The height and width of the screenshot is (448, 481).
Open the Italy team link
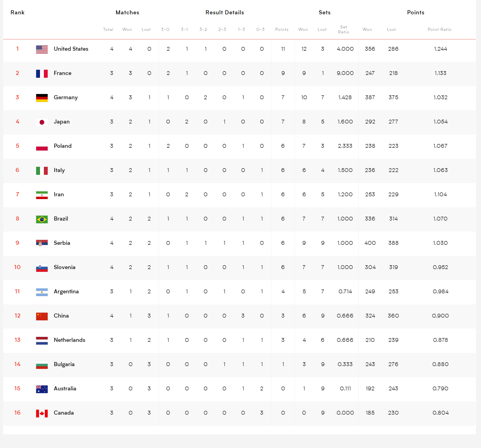click(59, 170)
